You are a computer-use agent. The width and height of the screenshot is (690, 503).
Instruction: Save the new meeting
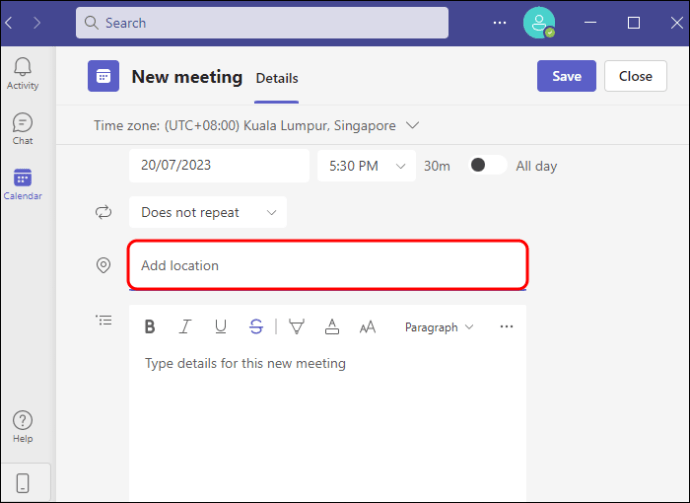coord(566,76)
